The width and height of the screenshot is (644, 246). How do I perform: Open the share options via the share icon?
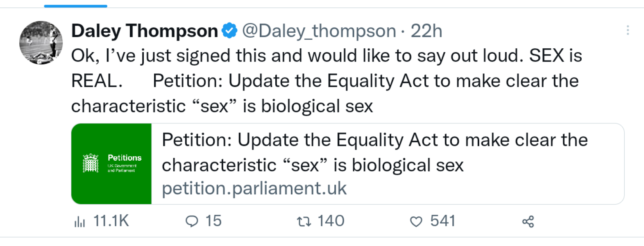coord(528,221)
